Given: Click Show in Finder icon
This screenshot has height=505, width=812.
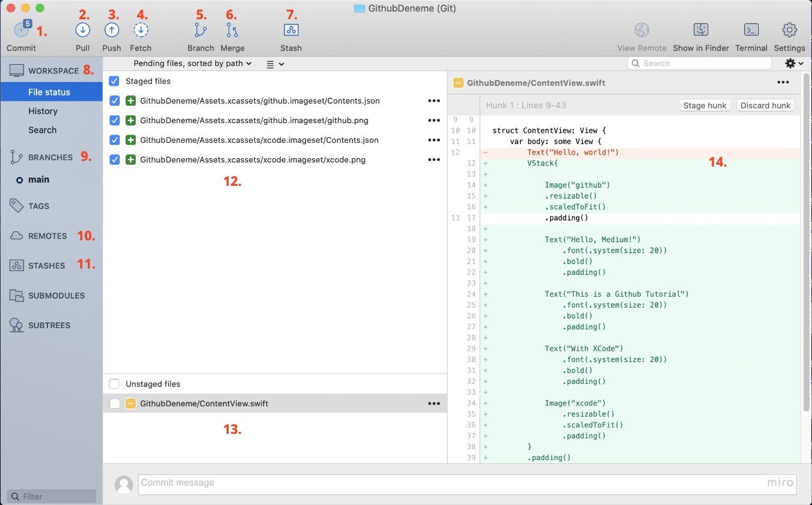Looking at the screenshot, I should [x=701, y=30].
